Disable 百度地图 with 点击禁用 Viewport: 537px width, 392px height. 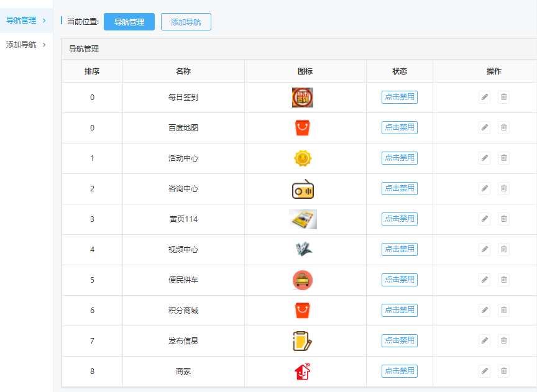click(x=399, y=128)
